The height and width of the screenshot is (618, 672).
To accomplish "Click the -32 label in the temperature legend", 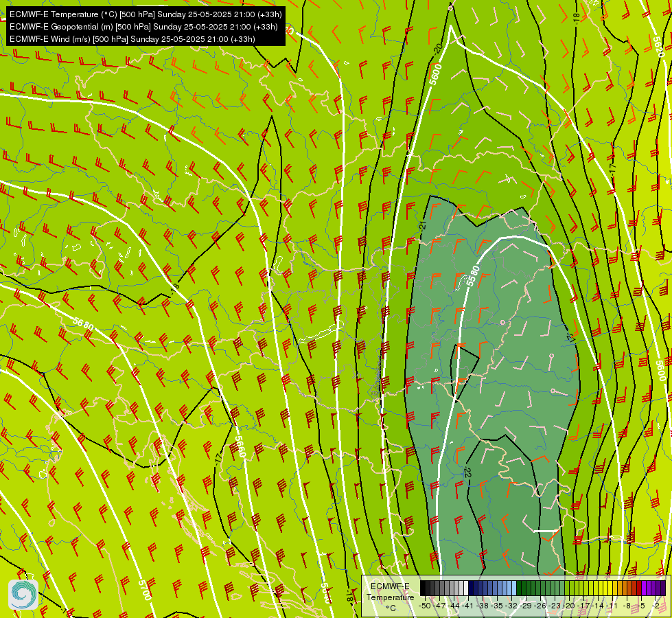I will click(x=511, y=606).
